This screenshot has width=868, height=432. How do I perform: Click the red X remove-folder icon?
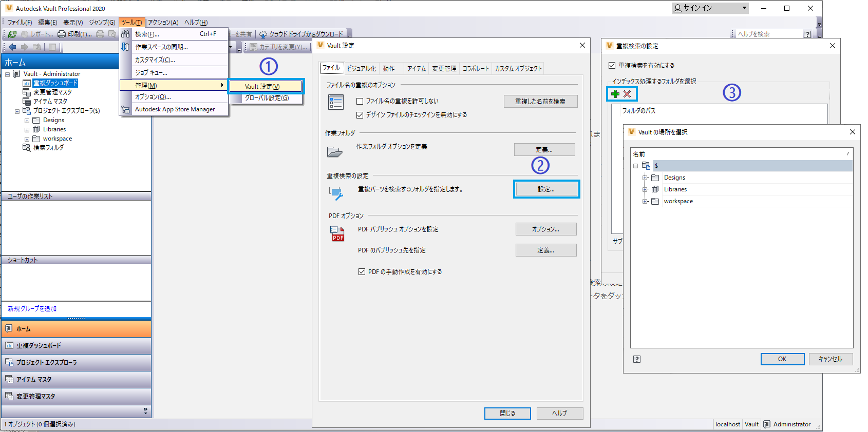click(x=627, y=94)
